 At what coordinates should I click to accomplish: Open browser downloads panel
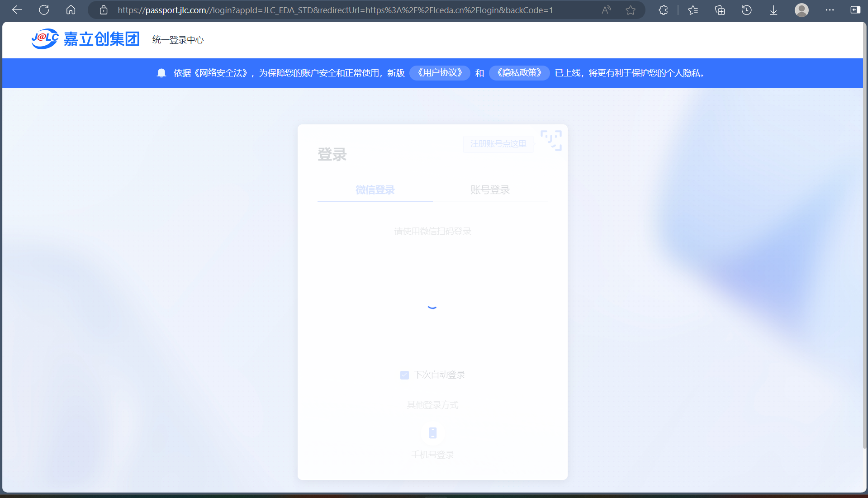(x=773, y=10)
